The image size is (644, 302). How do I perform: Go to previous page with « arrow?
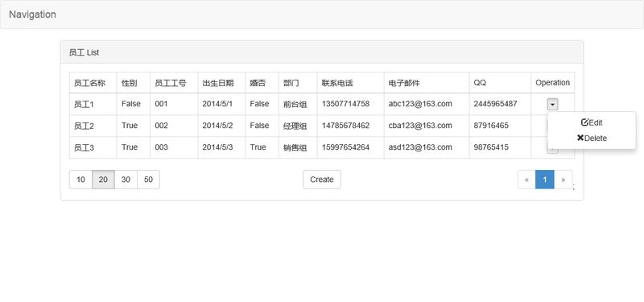click(526, 180)
